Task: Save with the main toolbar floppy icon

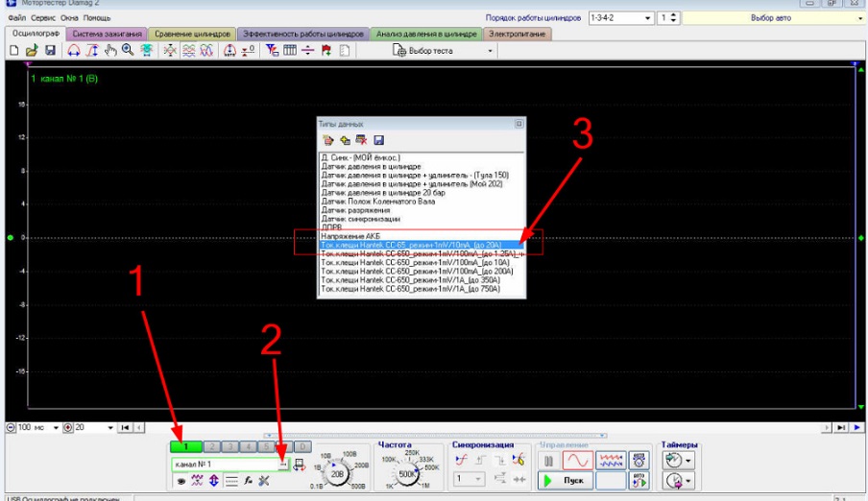Action: (50, 50)
